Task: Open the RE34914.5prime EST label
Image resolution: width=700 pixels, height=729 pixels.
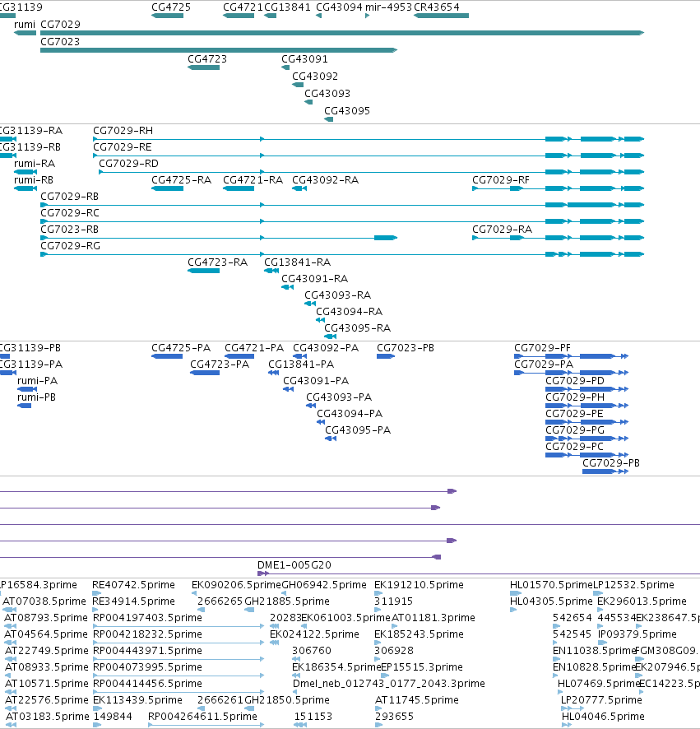Action: (x=134, y=601)
